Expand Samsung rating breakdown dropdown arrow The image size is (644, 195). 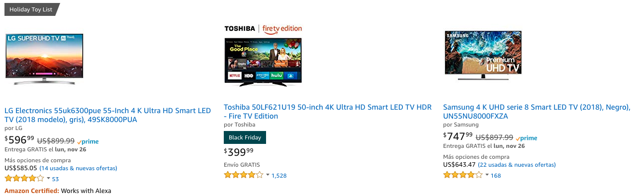pos(487,175)
